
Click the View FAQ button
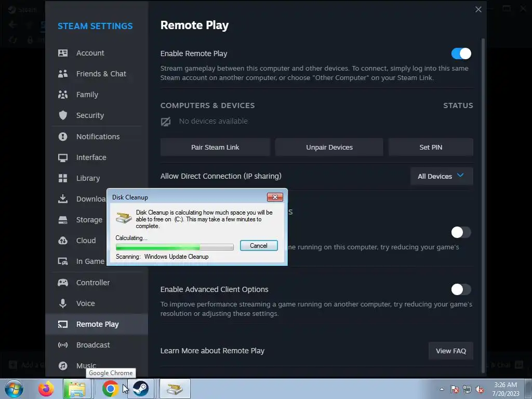click(451, 351)
